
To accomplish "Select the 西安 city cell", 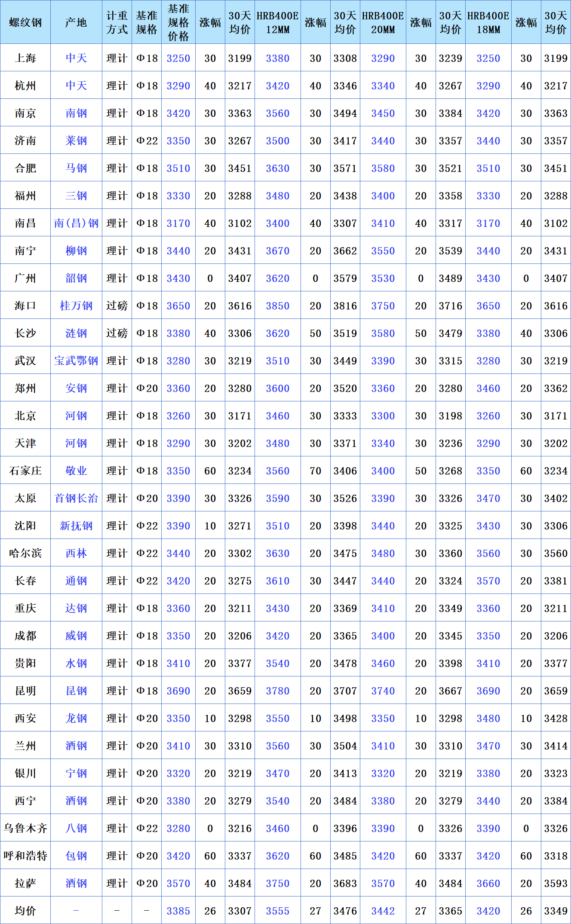I will [25, 718].
